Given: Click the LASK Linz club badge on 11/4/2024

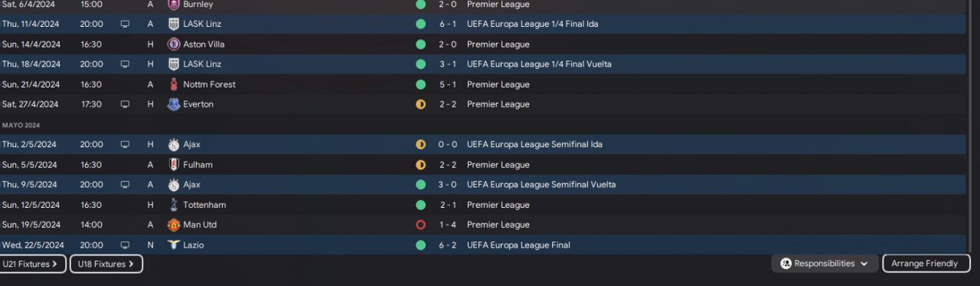Looking at the screenshot, I should point(174,24).
